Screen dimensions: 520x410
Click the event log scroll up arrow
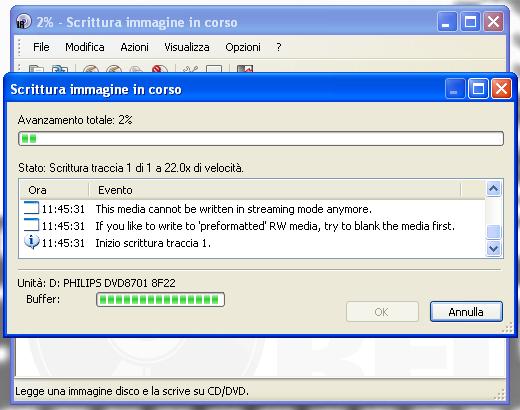493,189
